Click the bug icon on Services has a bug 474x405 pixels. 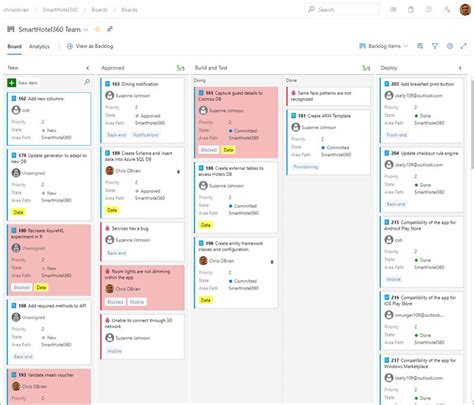pyautogui.click(x=107, y=228)
